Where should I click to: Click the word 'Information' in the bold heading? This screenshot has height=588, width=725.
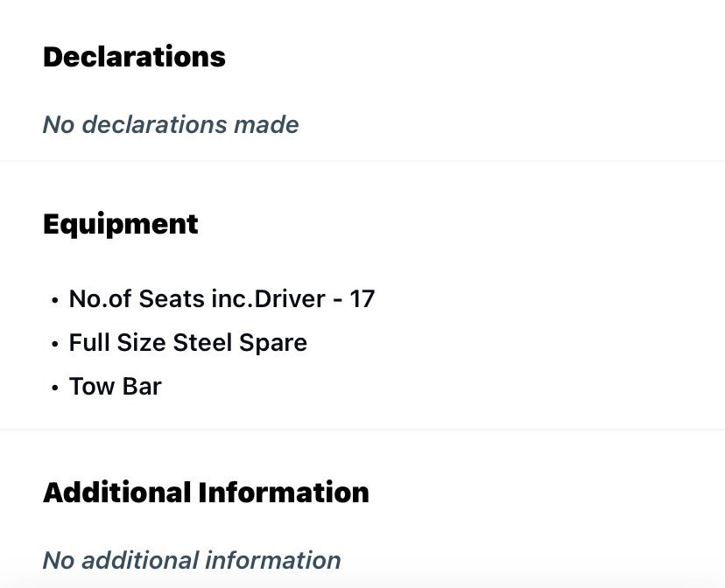tap(284, 492)
